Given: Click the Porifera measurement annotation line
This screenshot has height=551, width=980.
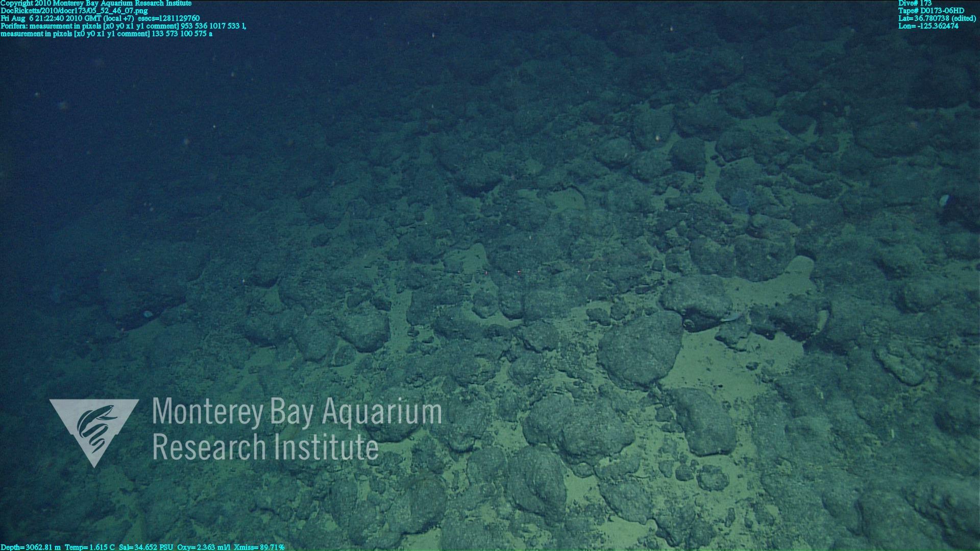Looking at the screenshot, I should 123,26.
